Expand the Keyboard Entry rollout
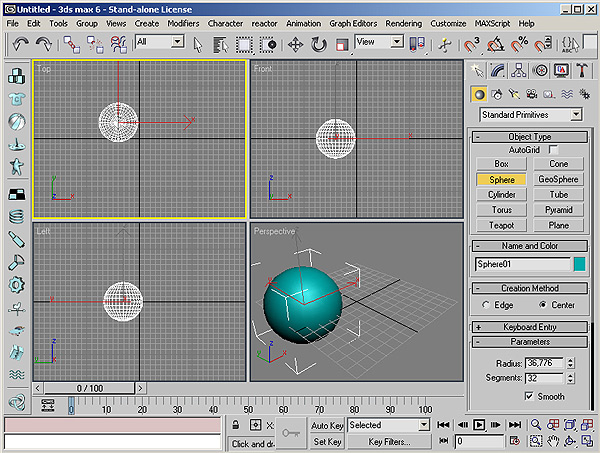This screenshot has height=453, width=600. [529, 327]
